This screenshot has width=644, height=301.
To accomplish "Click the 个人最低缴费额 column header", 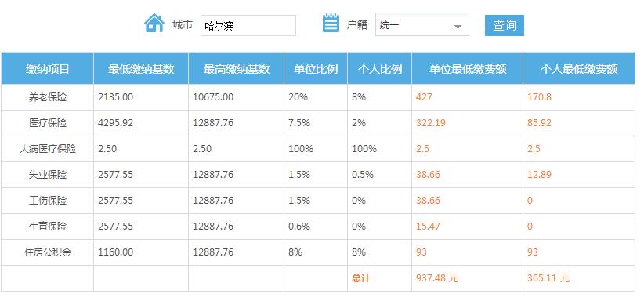I will coord(579,69).
